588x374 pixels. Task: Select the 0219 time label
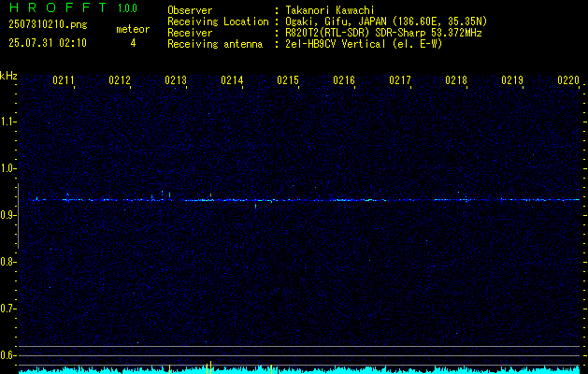(x=512, y=80)
